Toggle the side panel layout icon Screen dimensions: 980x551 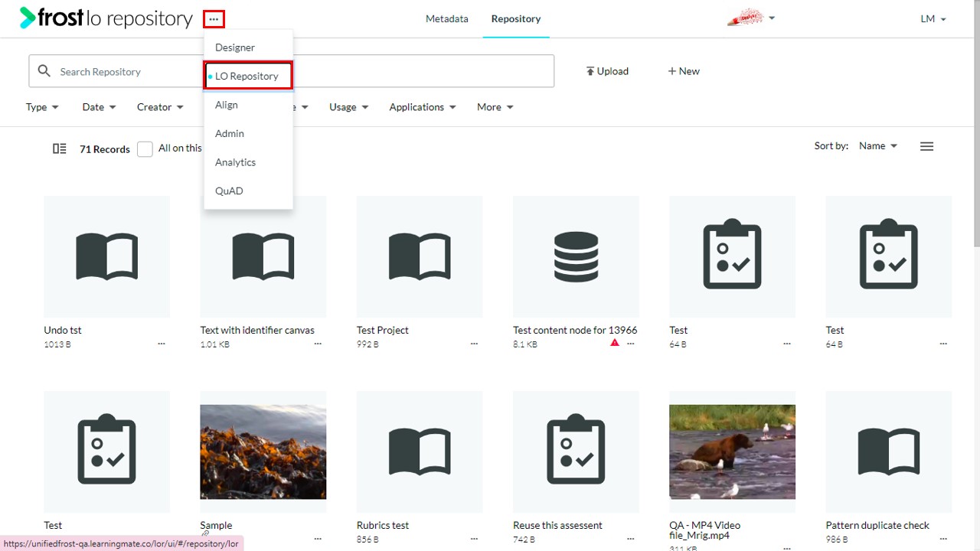coord(59,148)
